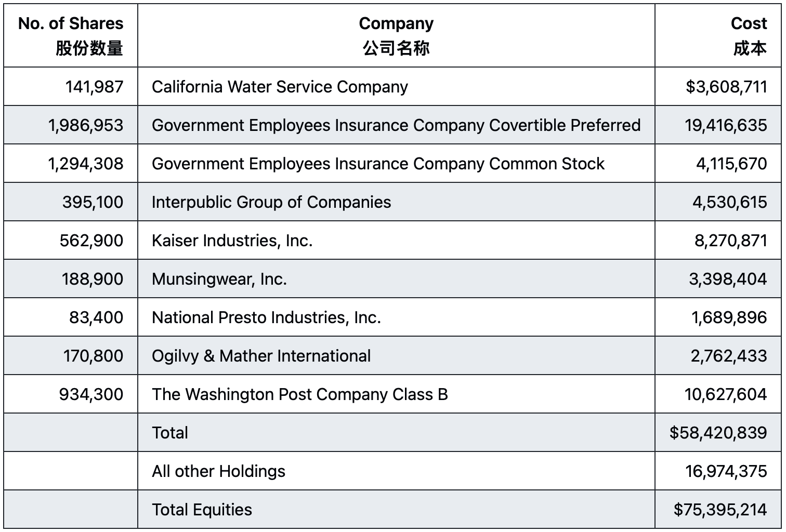The width and height of the screenshot is (786, 532).
Task: Select the Total Equities label cell
Action: coord(396,509)
